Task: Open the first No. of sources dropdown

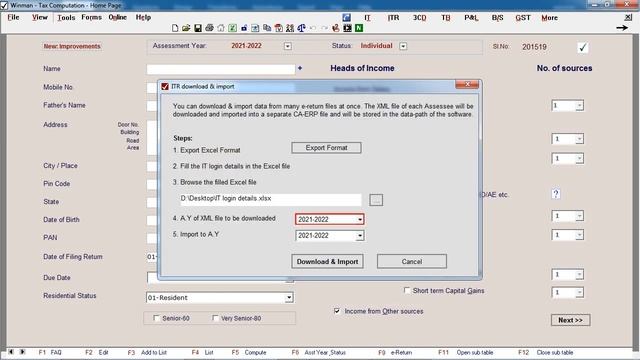Action: 579,106
